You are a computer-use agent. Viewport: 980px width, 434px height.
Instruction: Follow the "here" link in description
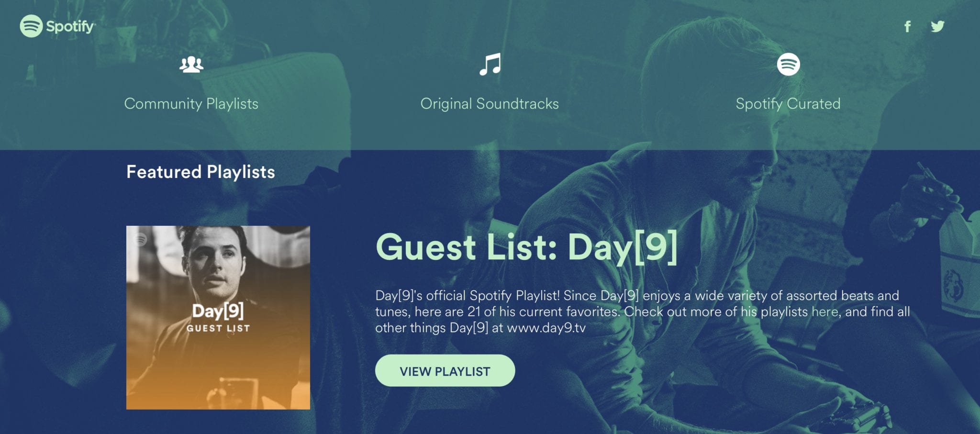click(x=825, y=312)
